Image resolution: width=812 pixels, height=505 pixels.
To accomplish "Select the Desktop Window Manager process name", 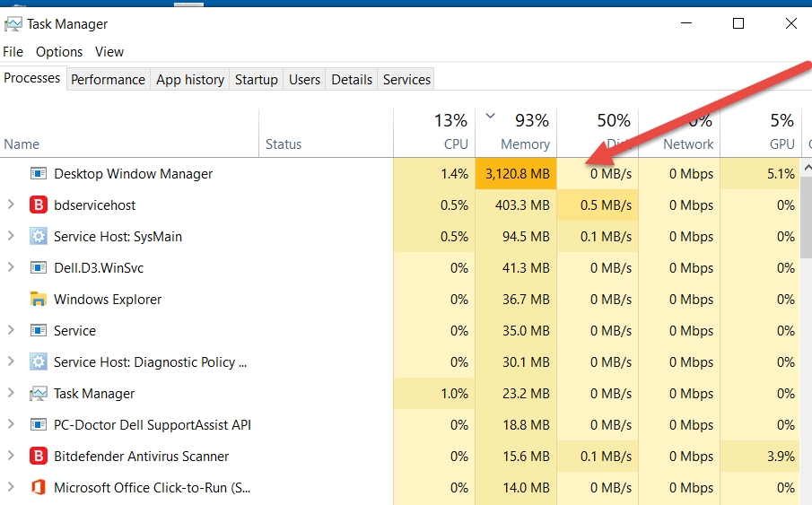I will click(133, 173).
